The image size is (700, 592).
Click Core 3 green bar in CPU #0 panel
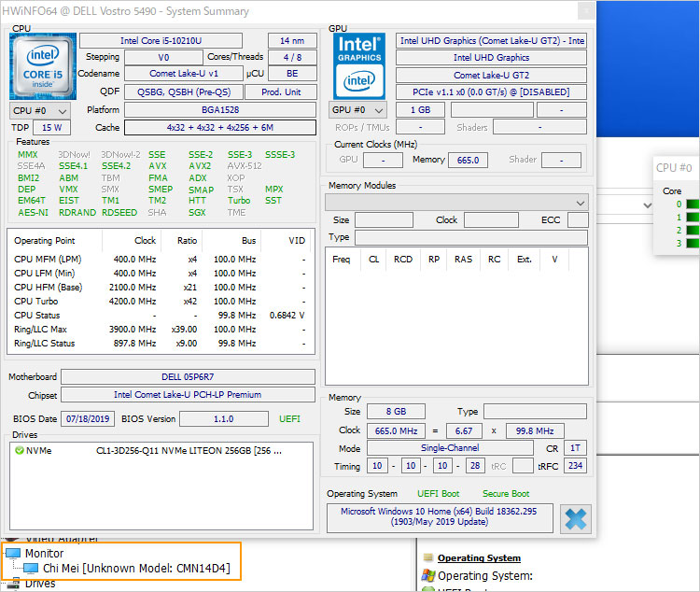(693, 243)
